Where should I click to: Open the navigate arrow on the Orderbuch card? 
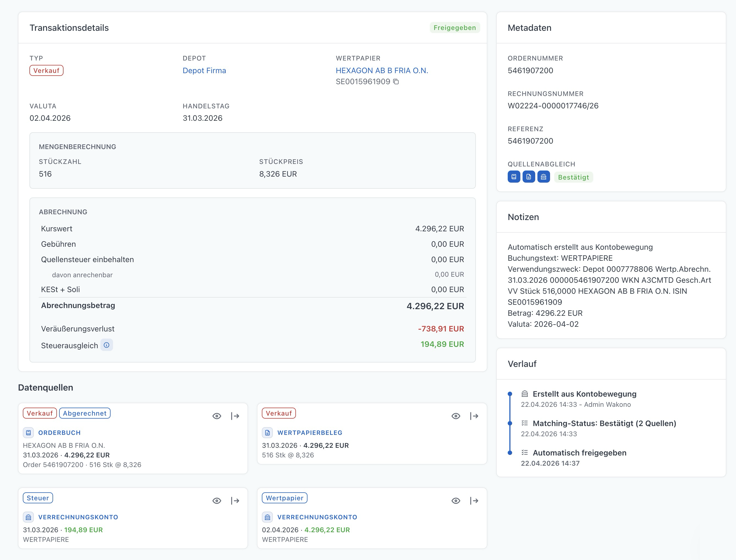click(236, 416)
